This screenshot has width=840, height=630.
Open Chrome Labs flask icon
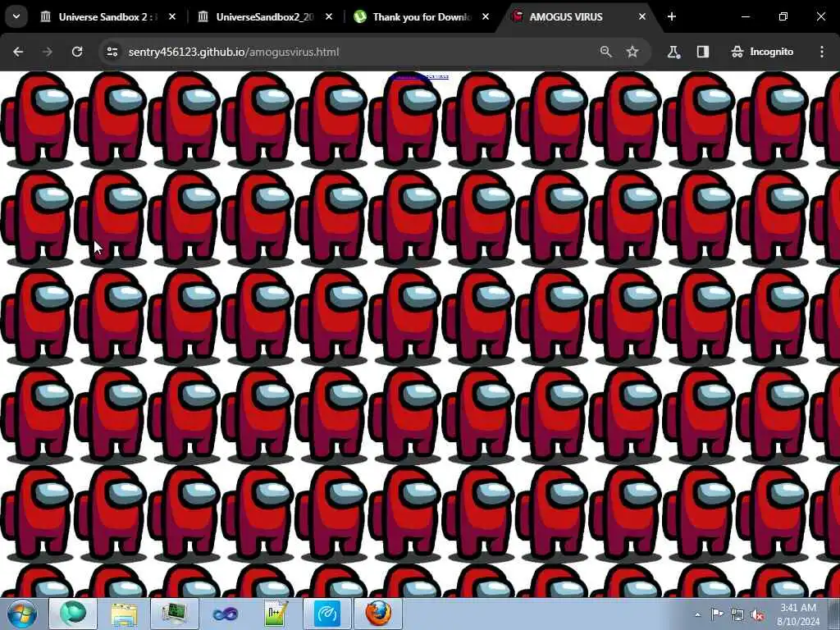(x=673, y=52)
